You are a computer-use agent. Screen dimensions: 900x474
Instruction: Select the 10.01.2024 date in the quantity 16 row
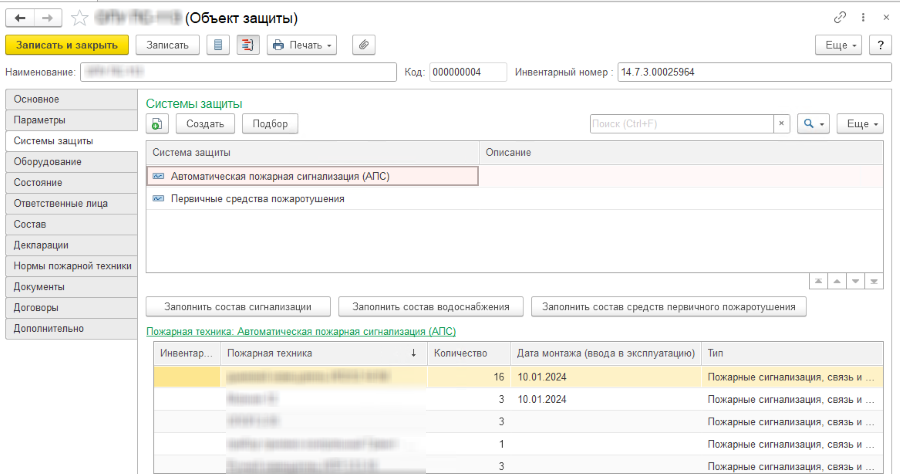[606, 377]
